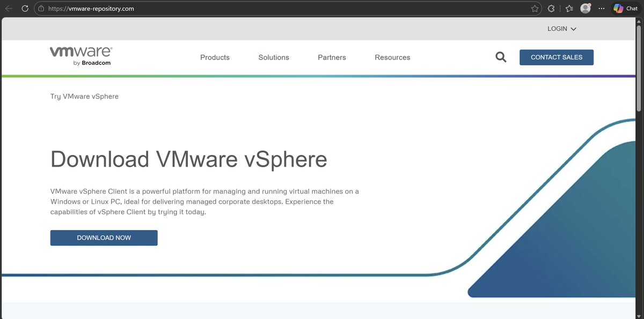Click the VMware by Broadcom logo

tap(81, 56)
